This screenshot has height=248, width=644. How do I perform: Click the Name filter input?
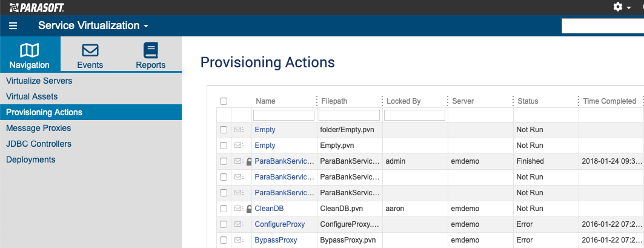click(x=284, y=115)
